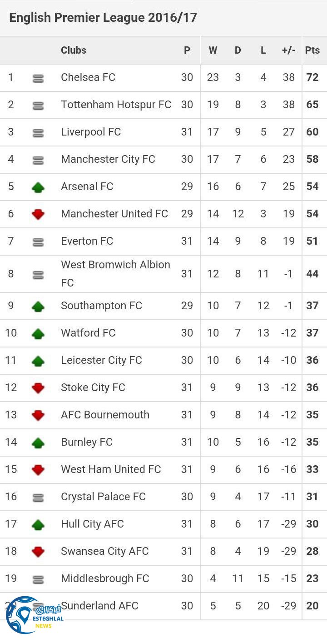Click the unchanged icon beside Middlesbrough FC
Image resolution: width=327 pixels, height=644 pixels.
point(38,579)
